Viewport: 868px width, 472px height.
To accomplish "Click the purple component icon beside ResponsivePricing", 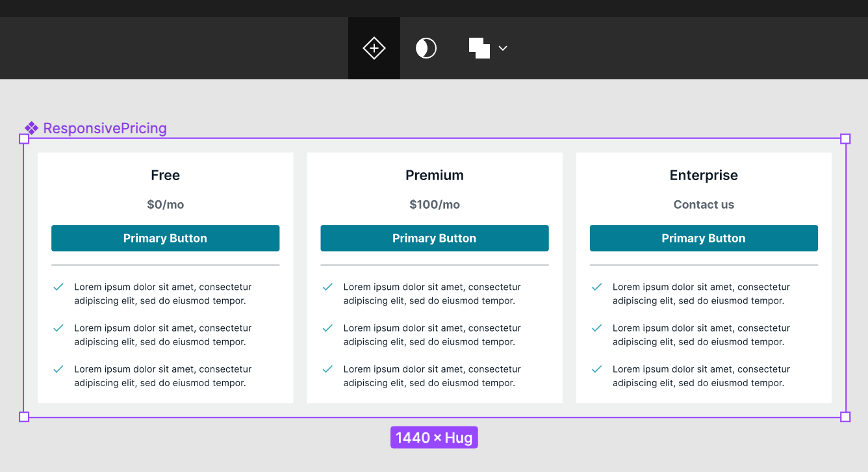I will tap(31, 127).
